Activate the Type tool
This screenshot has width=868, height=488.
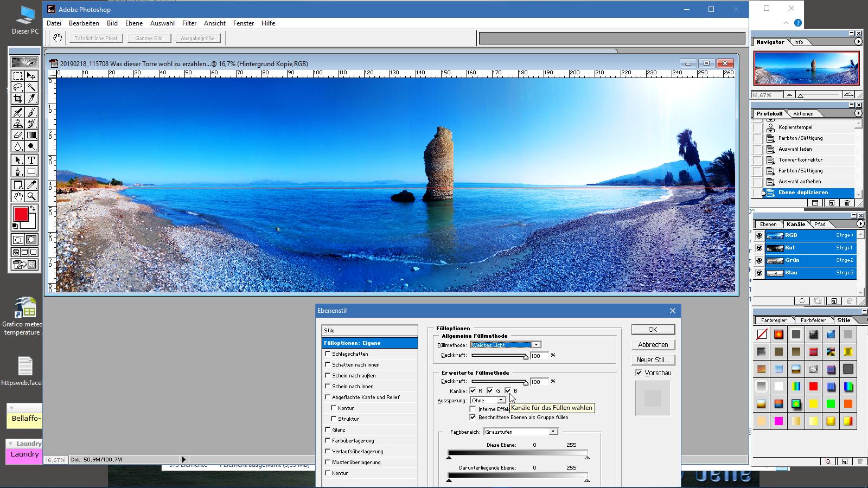31,160
